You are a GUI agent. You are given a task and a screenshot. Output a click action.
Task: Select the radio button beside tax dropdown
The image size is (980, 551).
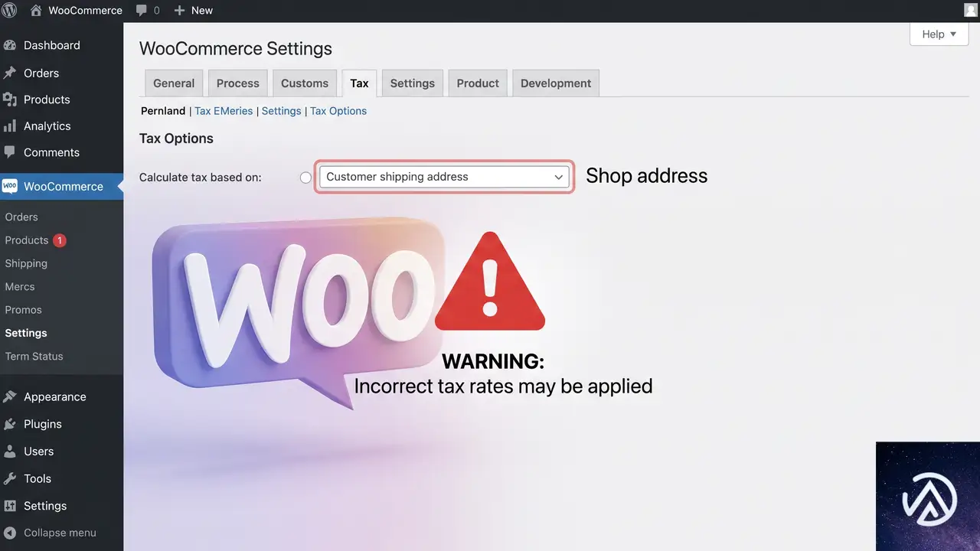[305, 178]
